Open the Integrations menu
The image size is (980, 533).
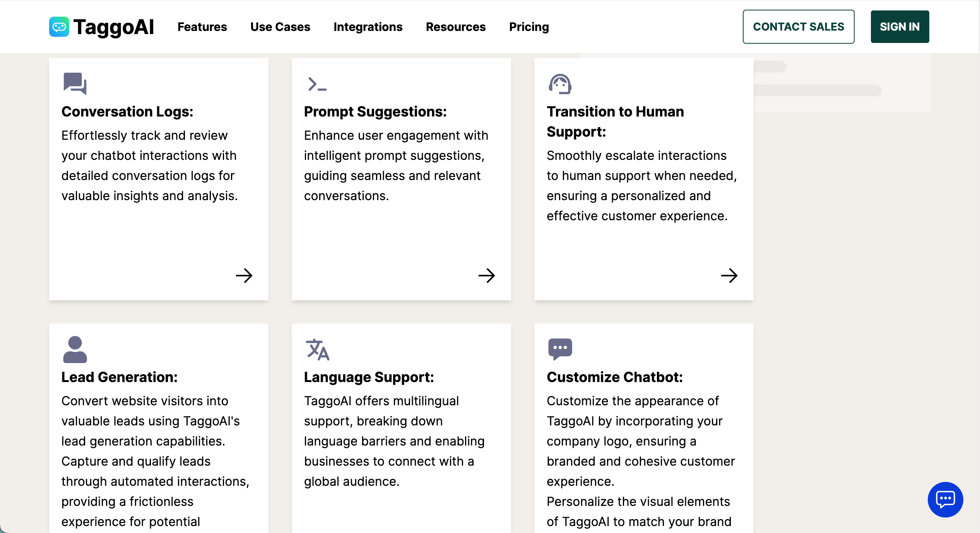pyautogui.click(x=368, y=27)
